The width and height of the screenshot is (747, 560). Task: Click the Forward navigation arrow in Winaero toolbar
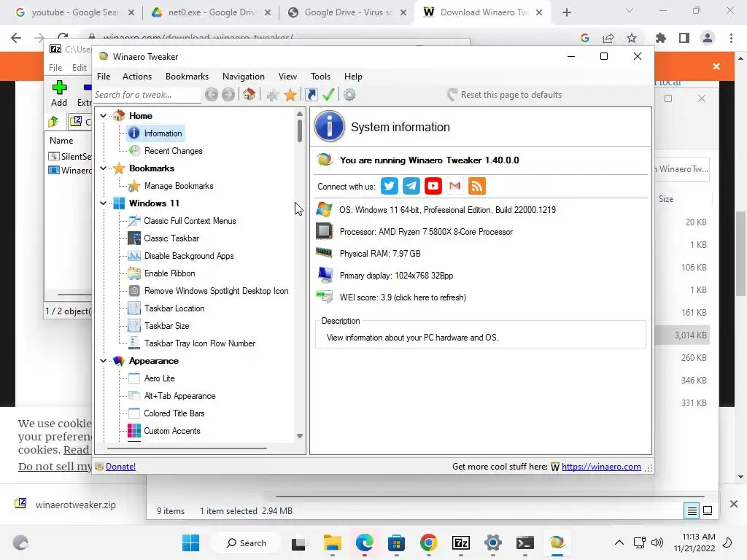coord(228,95)
